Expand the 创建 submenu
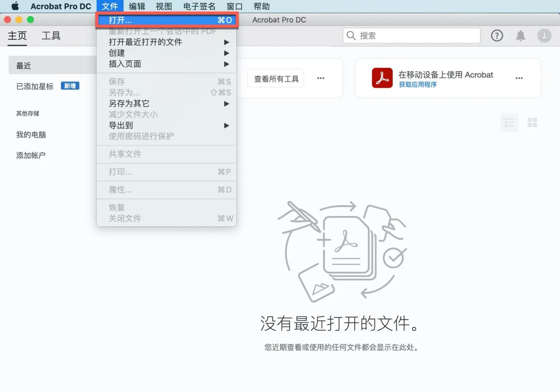The height and width of the screenshot is (392, 560). click(166, 53)
